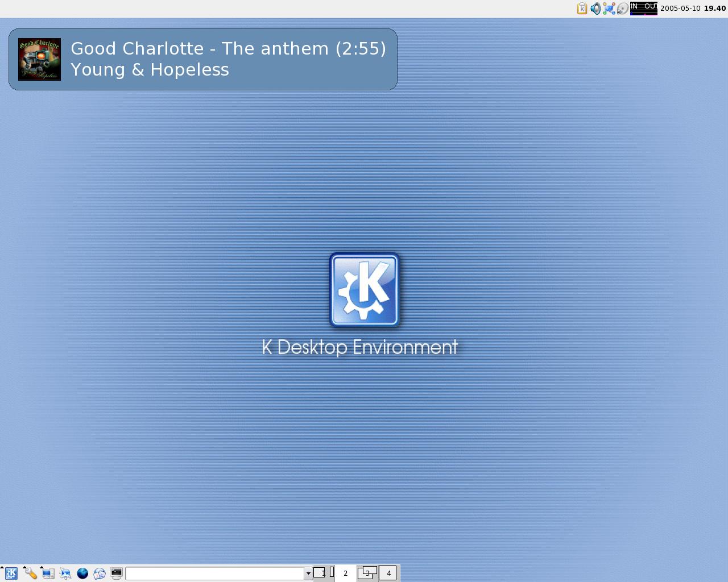
Task: Click the song title The anthem text
Action: click(x=275, y=49)
